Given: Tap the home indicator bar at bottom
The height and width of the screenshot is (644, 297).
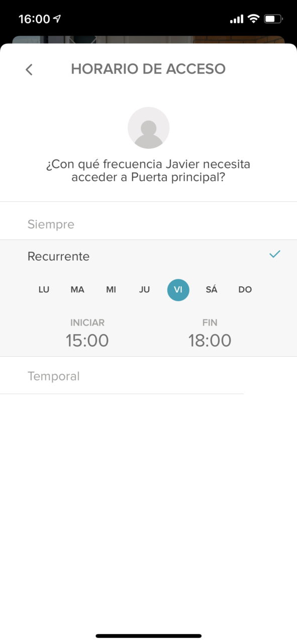Looking at the screenshot, I should tap(148, 636).
